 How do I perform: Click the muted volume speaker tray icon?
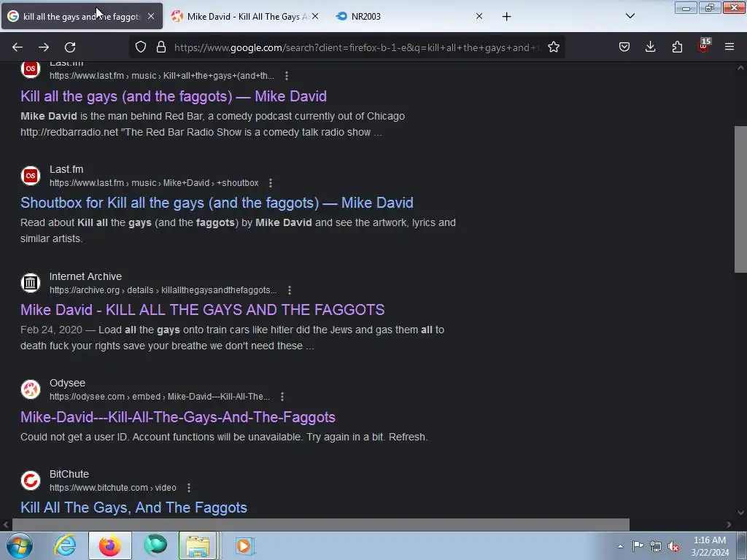[673, 546]
